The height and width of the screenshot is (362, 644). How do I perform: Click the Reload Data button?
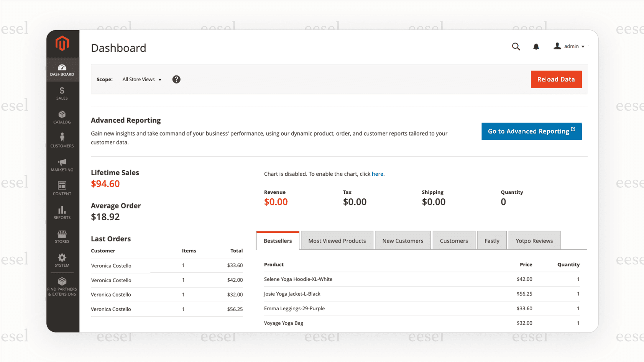tap(556, 79)
